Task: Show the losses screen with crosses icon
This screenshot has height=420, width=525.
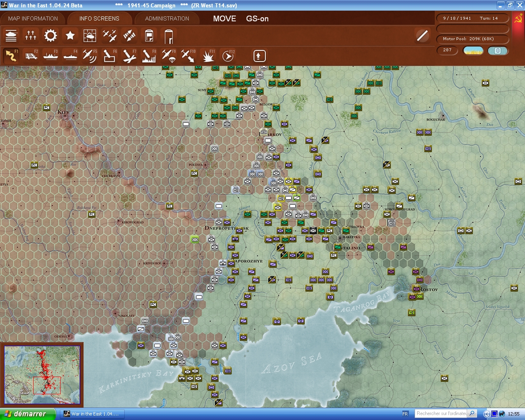Action: pos(31,36)
